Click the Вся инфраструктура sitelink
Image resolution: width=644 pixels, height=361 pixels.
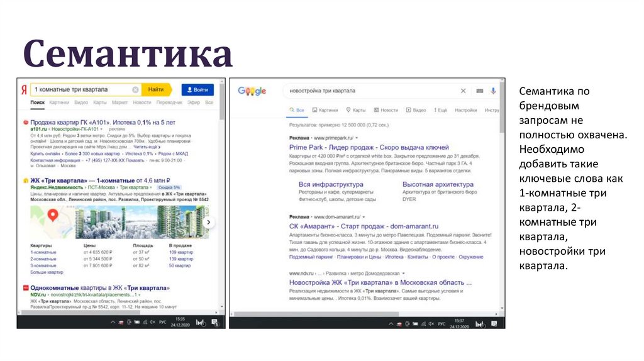tap(331, 184)
